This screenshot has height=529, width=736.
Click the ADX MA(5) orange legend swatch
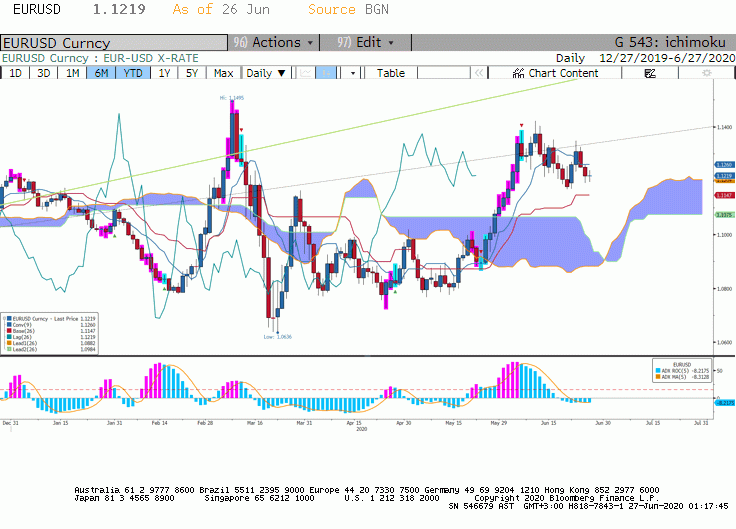[x=658, y=376]
